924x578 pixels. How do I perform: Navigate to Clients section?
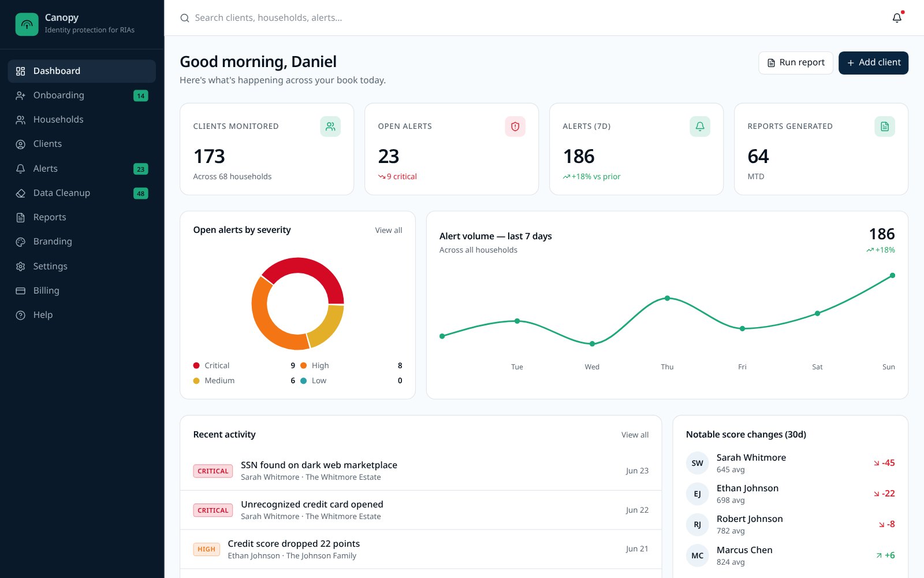click(82, 144)
